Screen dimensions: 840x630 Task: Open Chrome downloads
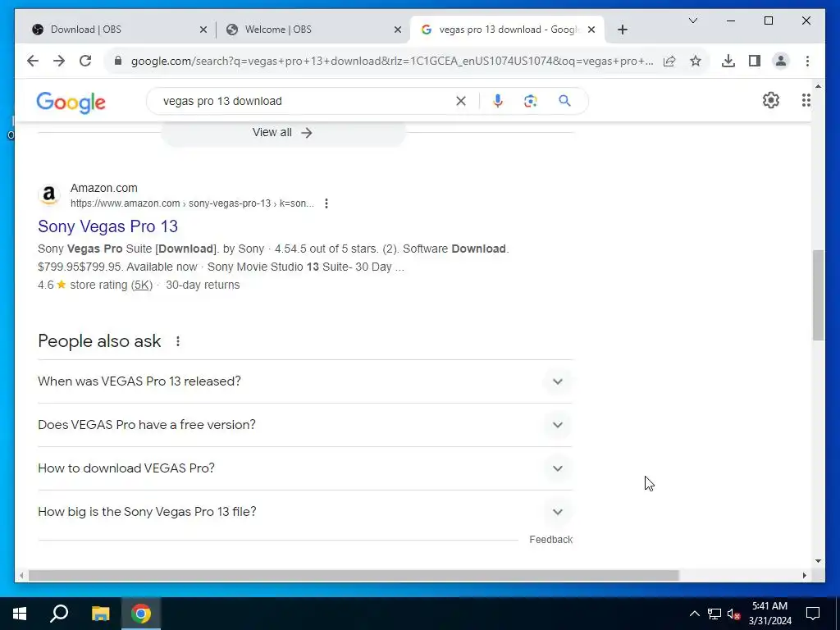pyautogui.click(x=728, y=61)
